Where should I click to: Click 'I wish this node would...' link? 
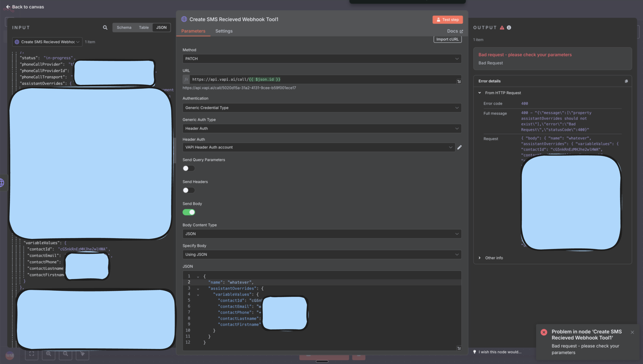500,352
